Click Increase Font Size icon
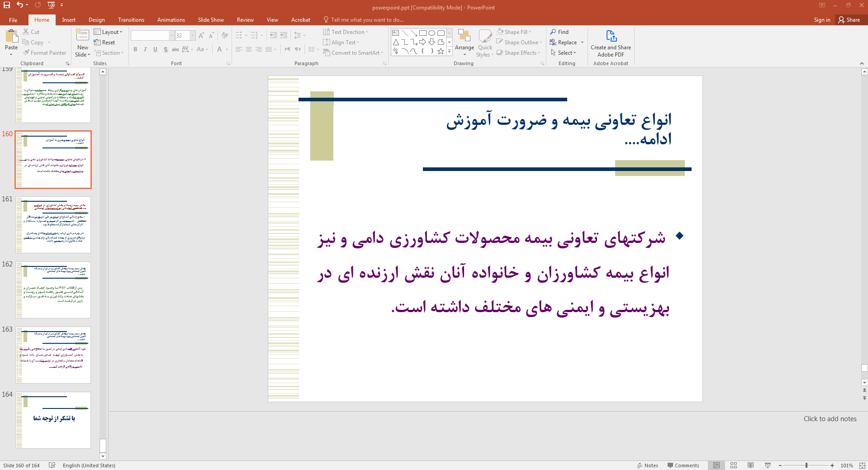This screenshot has height=470, width=868. click(201, 36)
